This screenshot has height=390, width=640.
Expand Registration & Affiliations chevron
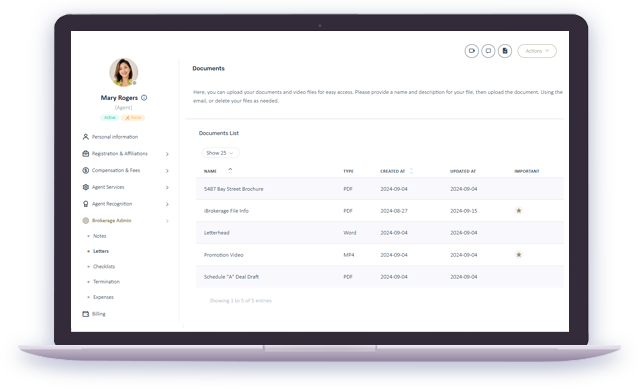tap(167, 154)
